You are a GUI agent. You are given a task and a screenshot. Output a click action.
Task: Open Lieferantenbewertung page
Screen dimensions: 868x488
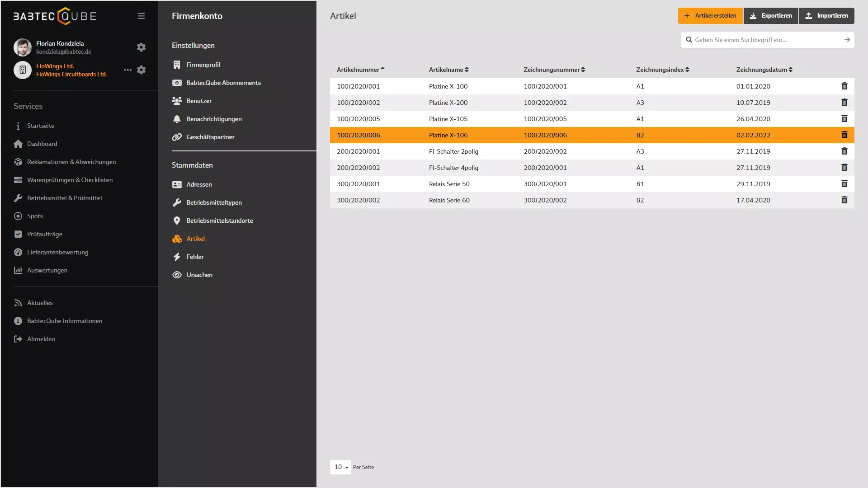point(58,252)
